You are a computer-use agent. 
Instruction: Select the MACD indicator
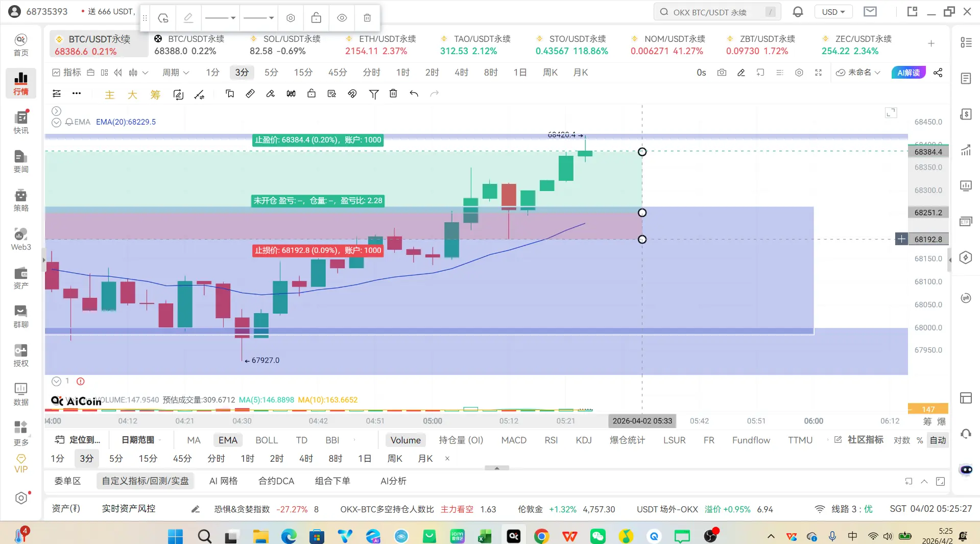tap(514, 440)
